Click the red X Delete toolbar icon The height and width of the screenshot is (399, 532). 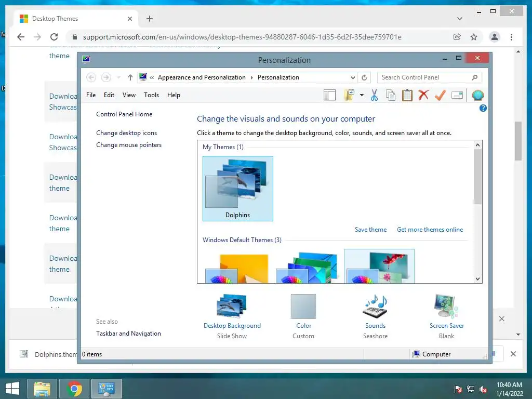(x=423, y=95)
